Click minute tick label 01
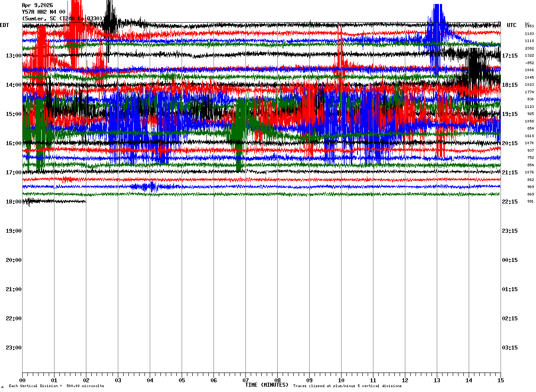This screenshot has width=536, height=392. click(54, 380)
